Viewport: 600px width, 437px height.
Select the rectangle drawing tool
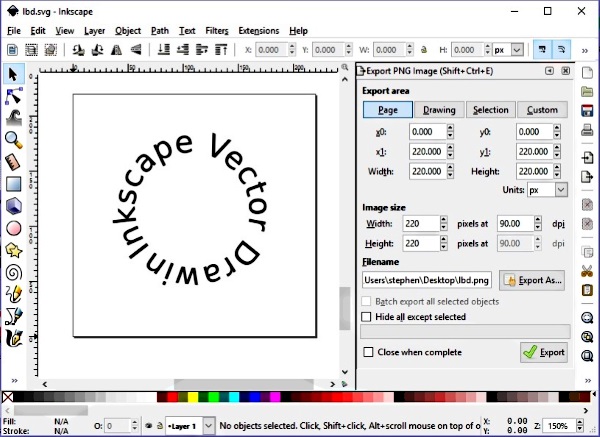tap(14, 184)
